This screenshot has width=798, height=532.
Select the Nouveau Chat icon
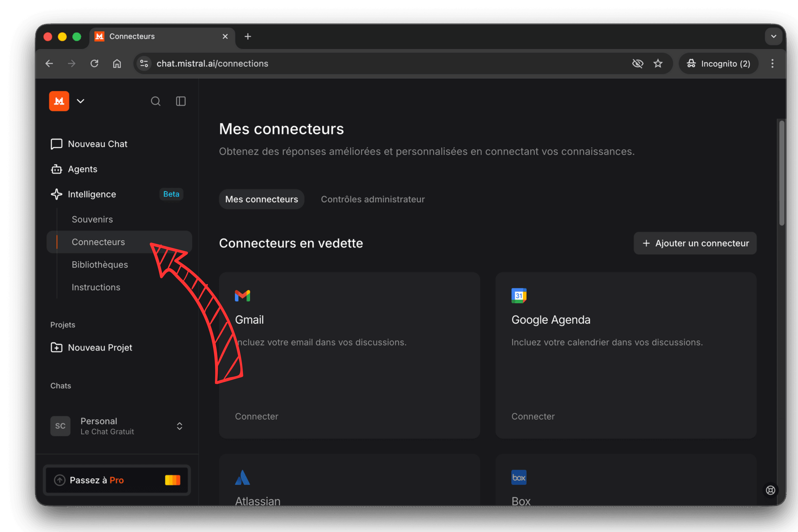56,144
